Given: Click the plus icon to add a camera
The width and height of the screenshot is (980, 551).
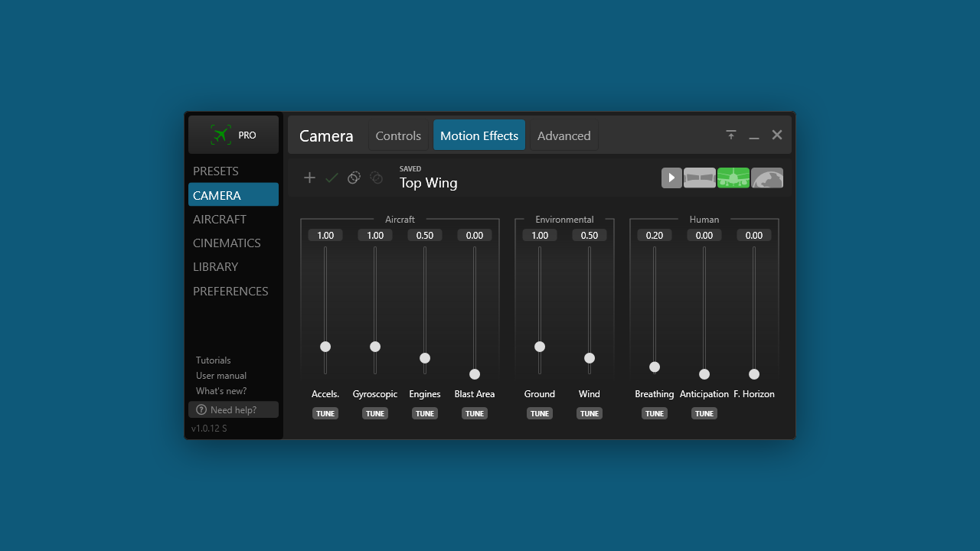Looking at the screenshot, I should [x=309, y=178].
